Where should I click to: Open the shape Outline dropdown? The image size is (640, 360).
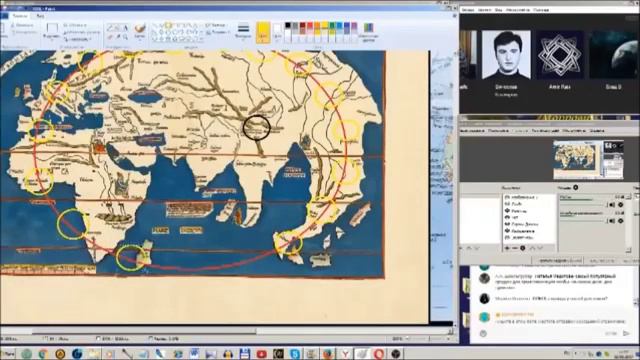tap(218, 25)
